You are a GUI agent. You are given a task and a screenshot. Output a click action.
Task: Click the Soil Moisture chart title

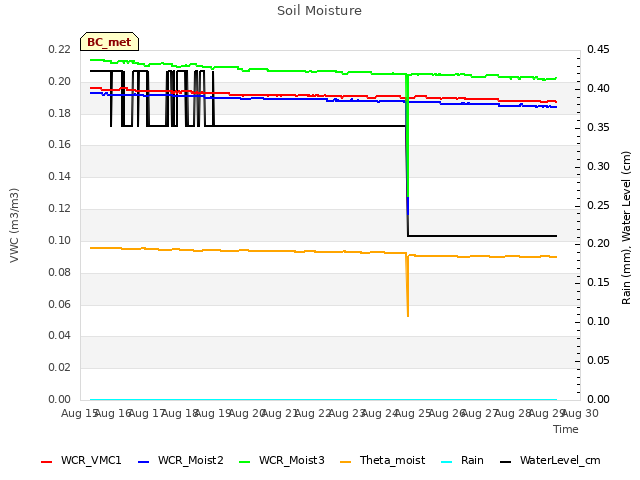pos(319,11)
